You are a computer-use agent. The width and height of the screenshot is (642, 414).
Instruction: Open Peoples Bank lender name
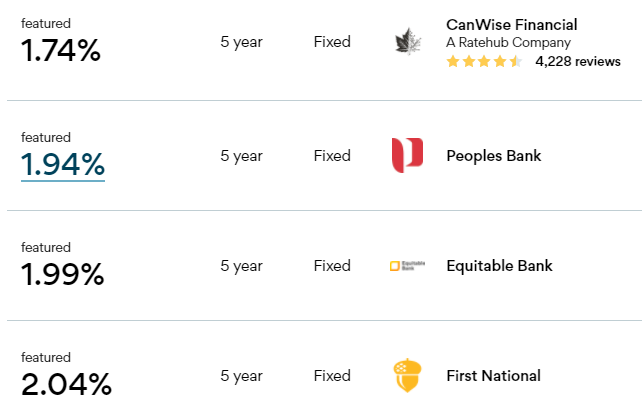click(494, 156)
